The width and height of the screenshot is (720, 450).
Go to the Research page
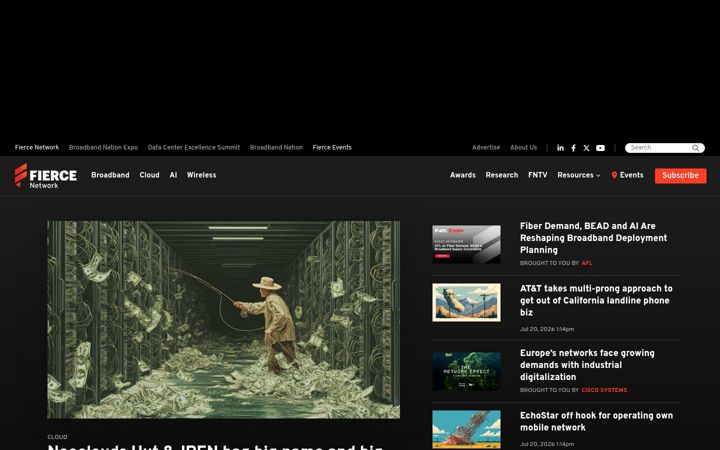point(502,175)
